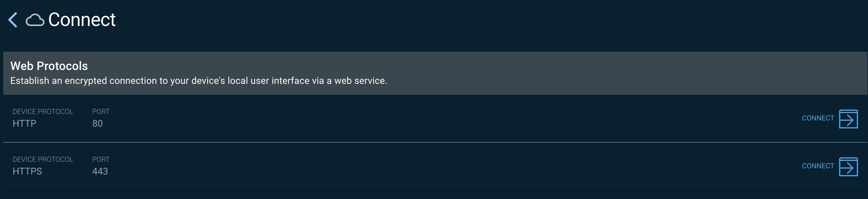The width and height of the screenshot is (868, 199).
Task: Click empty area in the HTTPS row
Action: [438, 167]
